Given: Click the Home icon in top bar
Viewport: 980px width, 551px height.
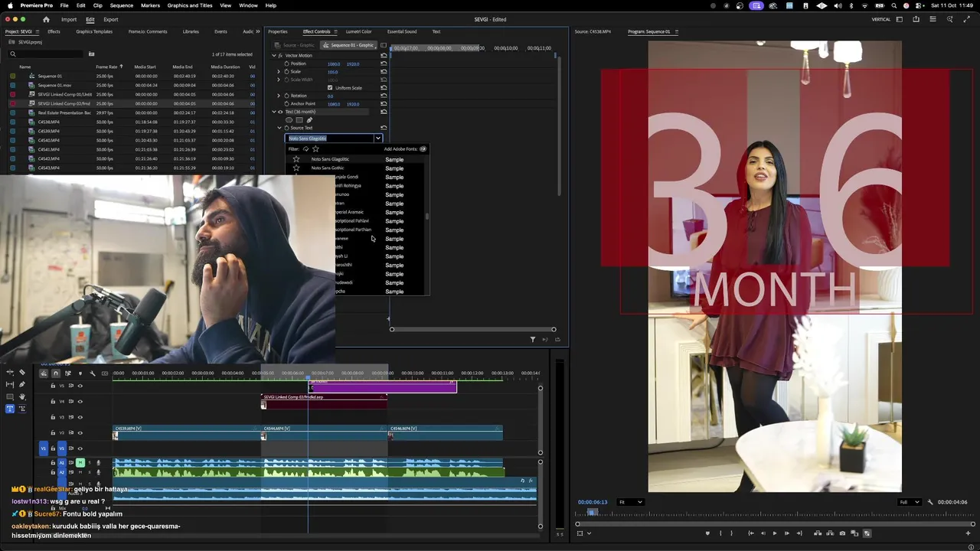Looking at the screenshot, I should pos(46,19).
